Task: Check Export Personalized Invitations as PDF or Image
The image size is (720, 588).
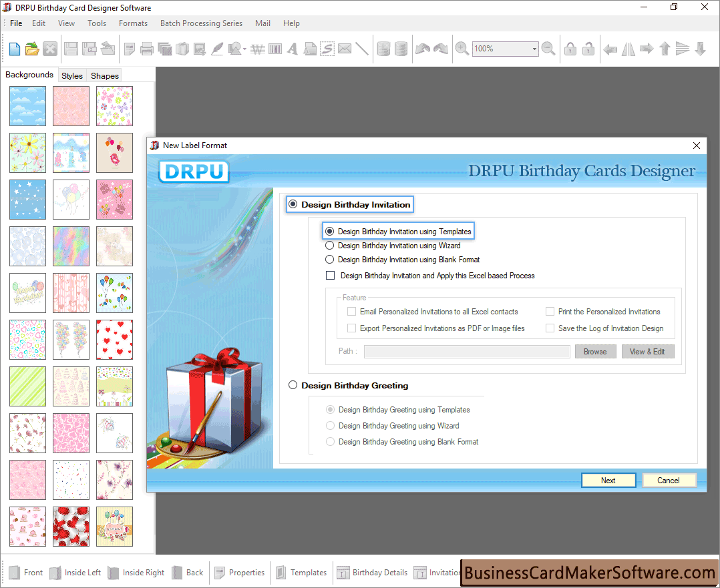Action: click(x=352, y=328)
